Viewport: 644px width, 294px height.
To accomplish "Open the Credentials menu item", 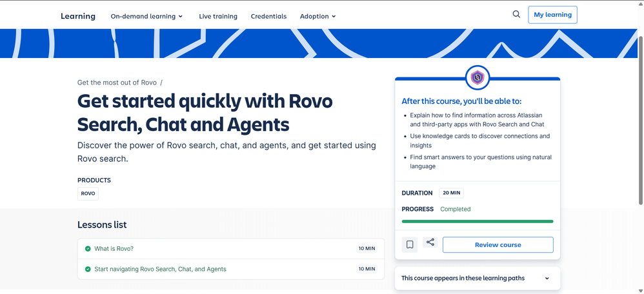I will pyautogui.click(x=268, y=16).
